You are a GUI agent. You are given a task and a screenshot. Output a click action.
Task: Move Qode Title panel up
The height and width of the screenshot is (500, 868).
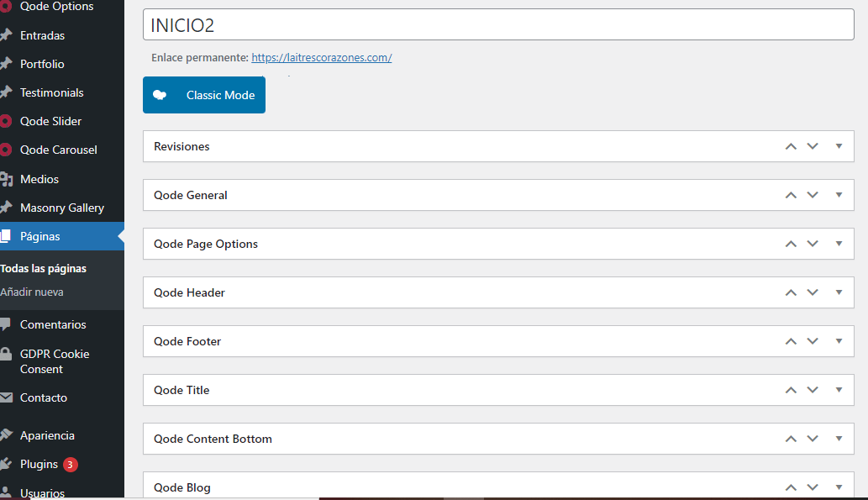[x=791, y=391]
